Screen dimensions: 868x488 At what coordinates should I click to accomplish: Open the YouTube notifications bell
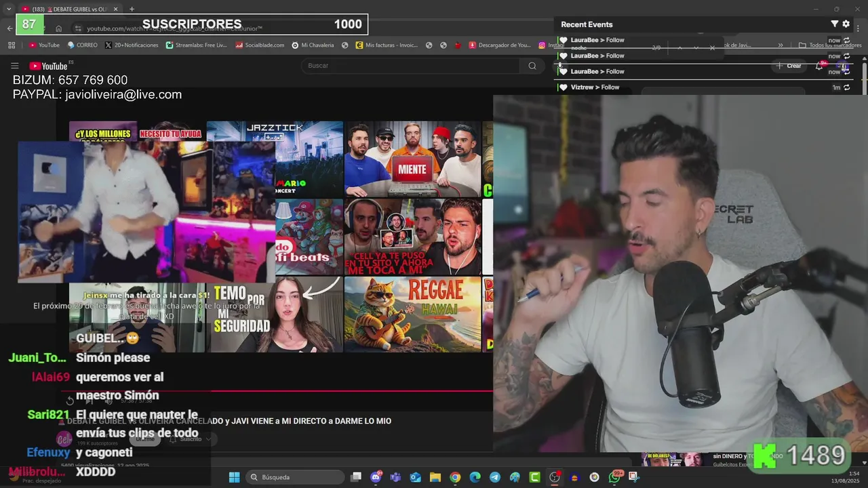(819, 66)
